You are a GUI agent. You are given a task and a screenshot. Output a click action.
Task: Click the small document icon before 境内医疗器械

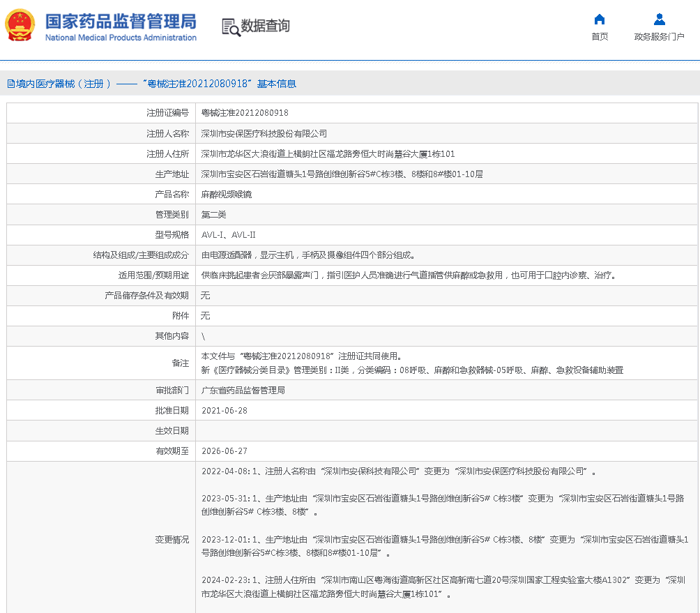10,84
